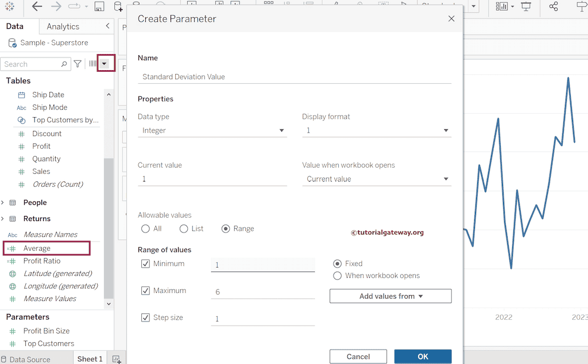Open the Display format dropdown
588x364 pixels.
pyautogui.click(x=376, y=130)
